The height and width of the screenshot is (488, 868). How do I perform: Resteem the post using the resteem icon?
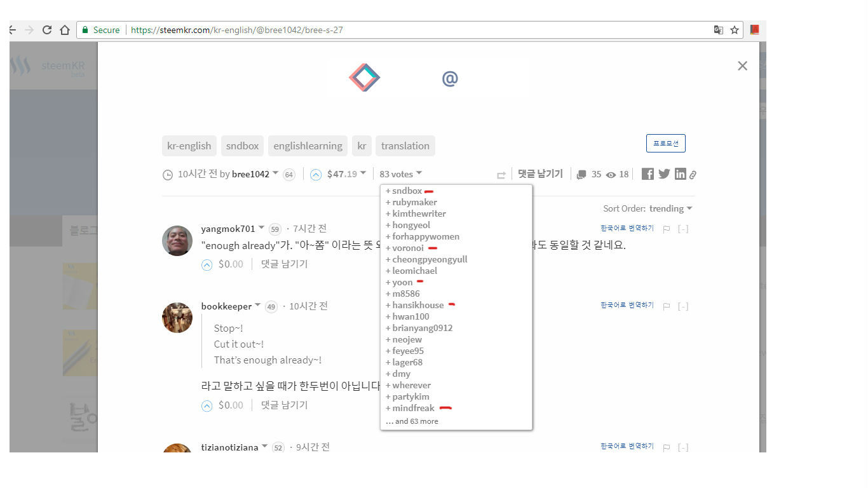(x=501, y=174)
